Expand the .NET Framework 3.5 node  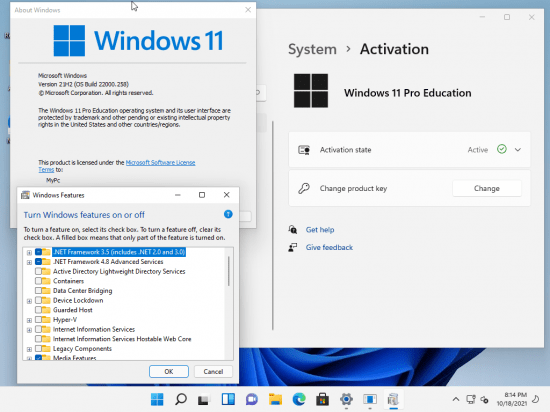(29, 252)
